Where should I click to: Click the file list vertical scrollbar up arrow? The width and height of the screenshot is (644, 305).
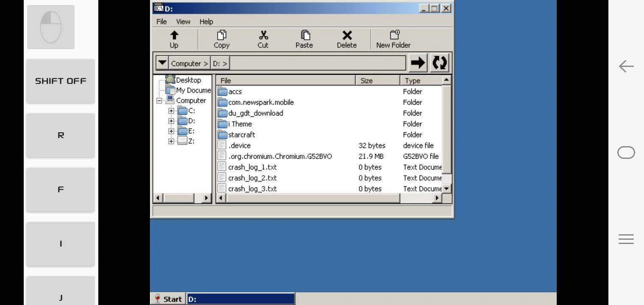447,80
